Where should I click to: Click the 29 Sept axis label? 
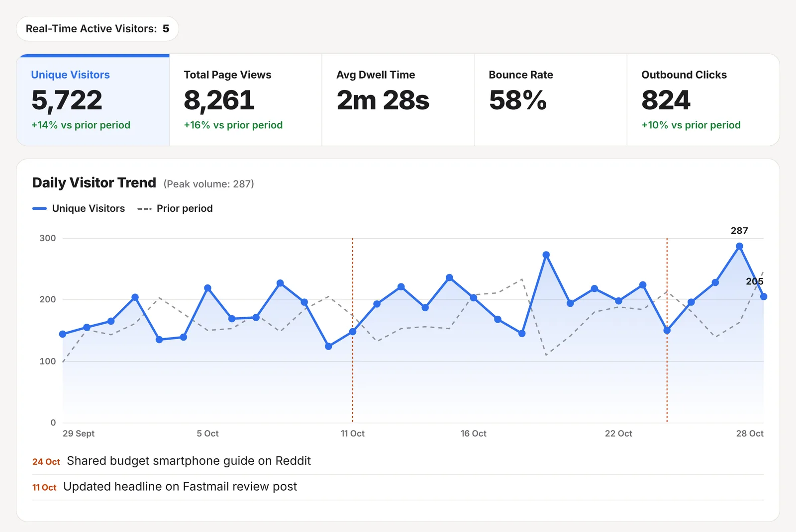point(79,434)
